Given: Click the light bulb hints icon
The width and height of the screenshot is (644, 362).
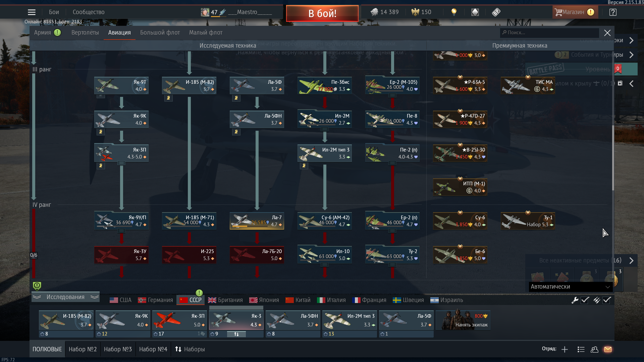Looking at the screenshot, I should coord(454,12).
